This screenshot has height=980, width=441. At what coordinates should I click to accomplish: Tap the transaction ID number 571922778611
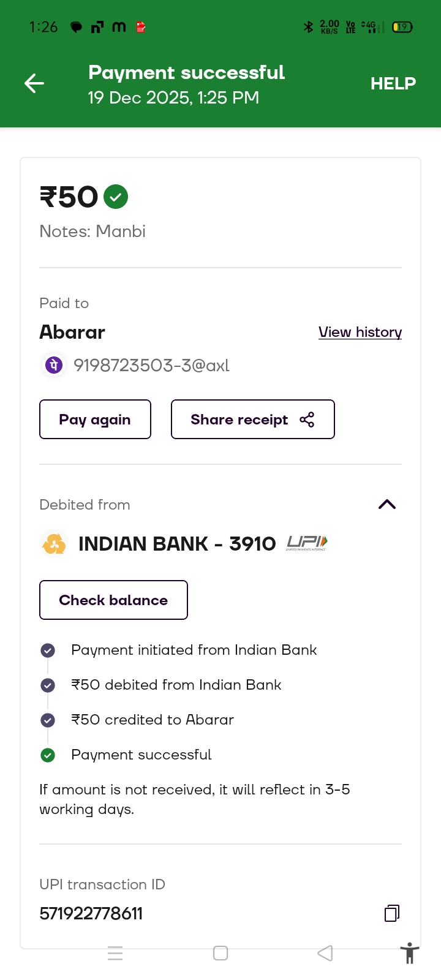point(91,913)
